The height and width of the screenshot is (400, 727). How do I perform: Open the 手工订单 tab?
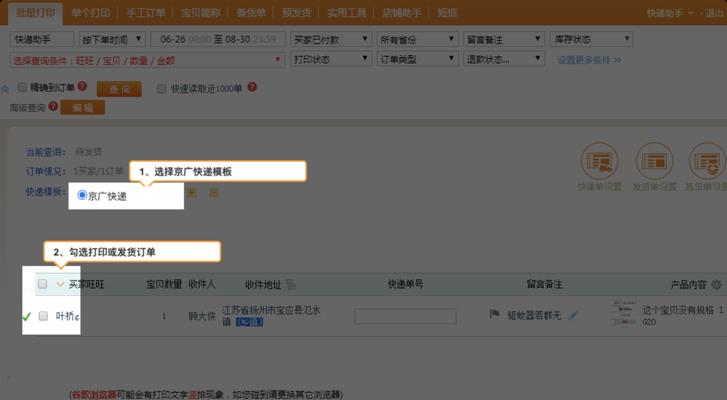[x=146, y=13]
